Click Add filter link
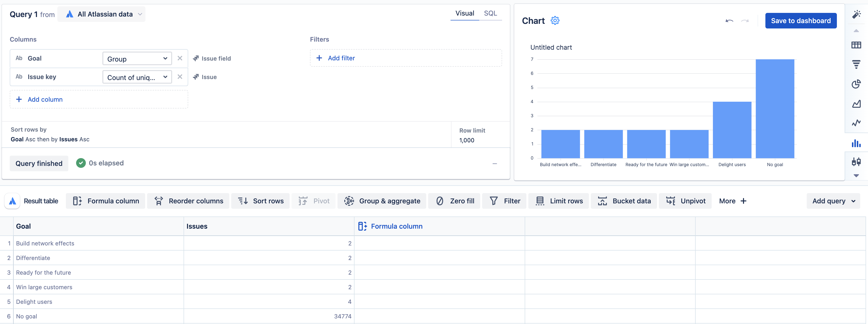The image size is (868, 324). tap(341, 58)
